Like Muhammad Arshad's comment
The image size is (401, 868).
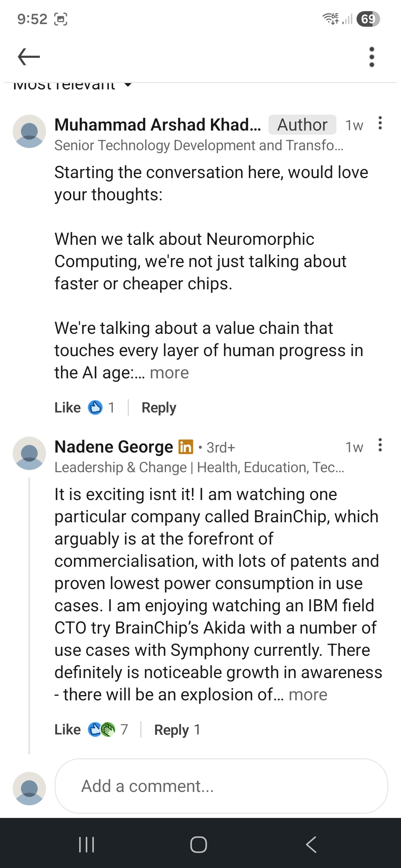tap(67, 407)
